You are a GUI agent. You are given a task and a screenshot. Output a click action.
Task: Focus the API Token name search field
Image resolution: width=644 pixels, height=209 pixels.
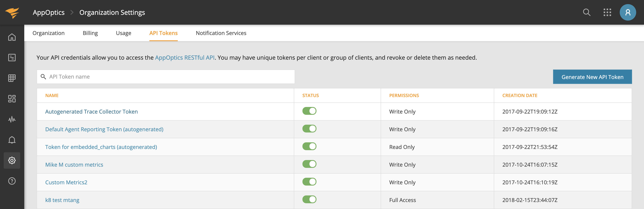[x=170, y=77]
